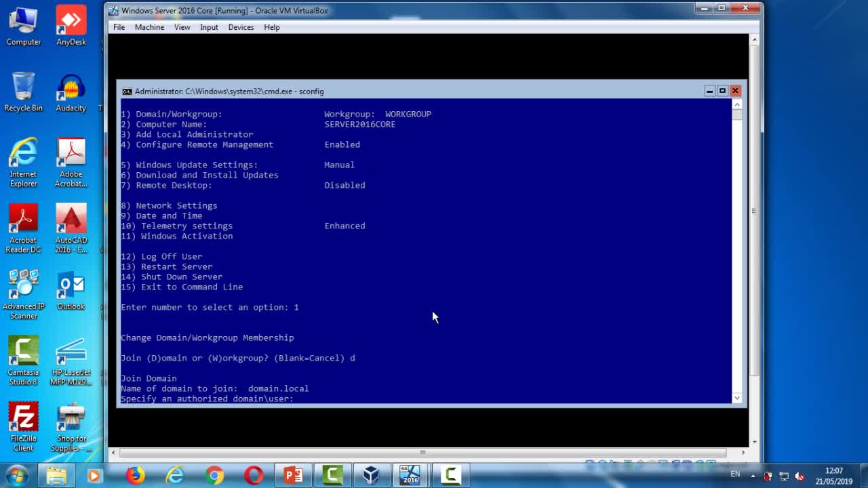Click the VirtualBox horizontal scrollbar thumb

coord(422,452)
